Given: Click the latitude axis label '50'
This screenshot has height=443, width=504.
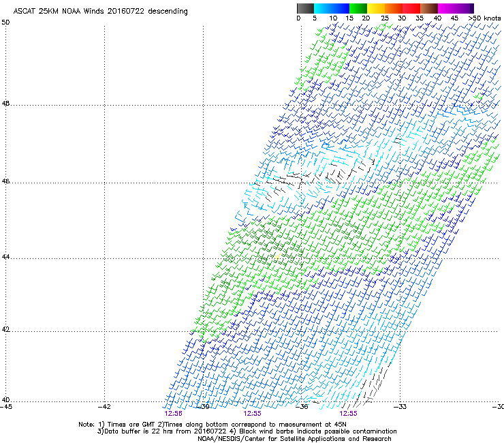Looking at the screenshot, I should pos(5,22).
